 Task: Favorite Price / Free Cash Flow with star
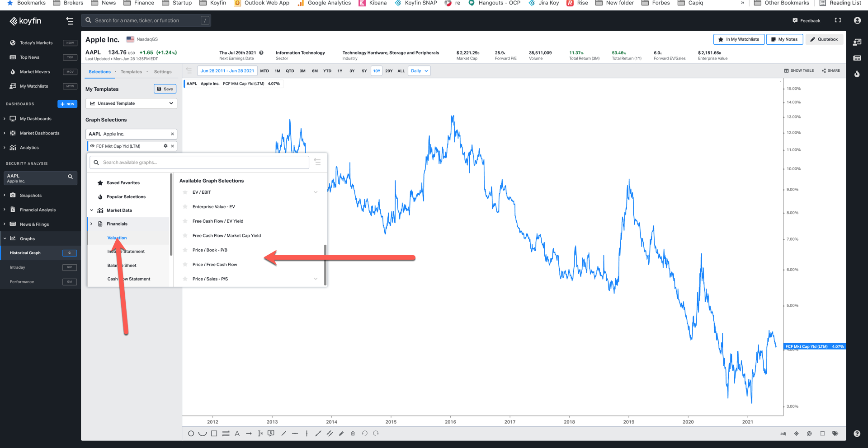[x=185, y=265]
